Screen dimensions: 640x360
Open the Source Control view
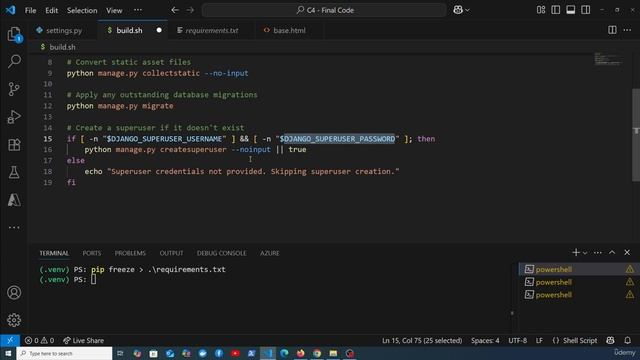click(x=14, y=89)
